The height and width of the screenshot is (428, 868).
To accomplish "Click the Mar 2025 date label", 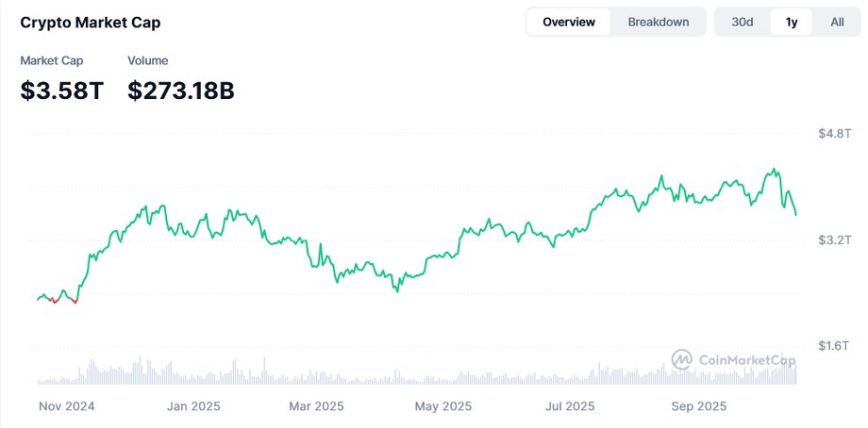I will (x=316, y=406).
